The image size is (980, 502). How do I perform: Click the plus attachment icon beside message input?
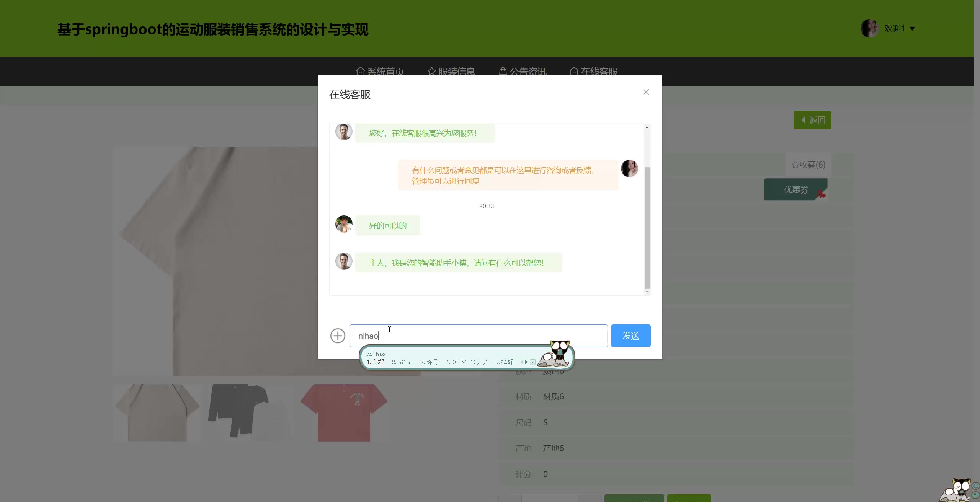pyautogui.click(x=338, y=336)
